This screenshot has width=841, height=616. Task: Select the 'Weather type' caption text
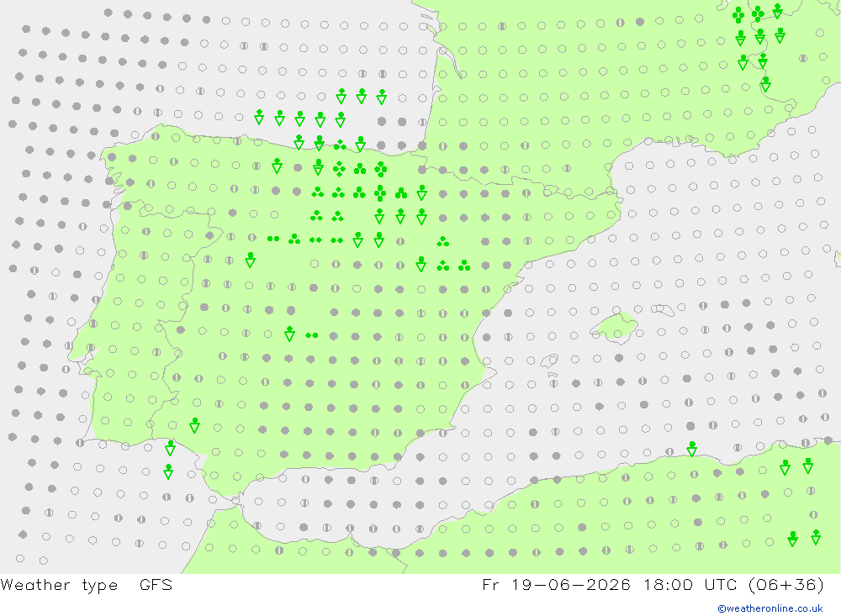click(x=59, y=585)
